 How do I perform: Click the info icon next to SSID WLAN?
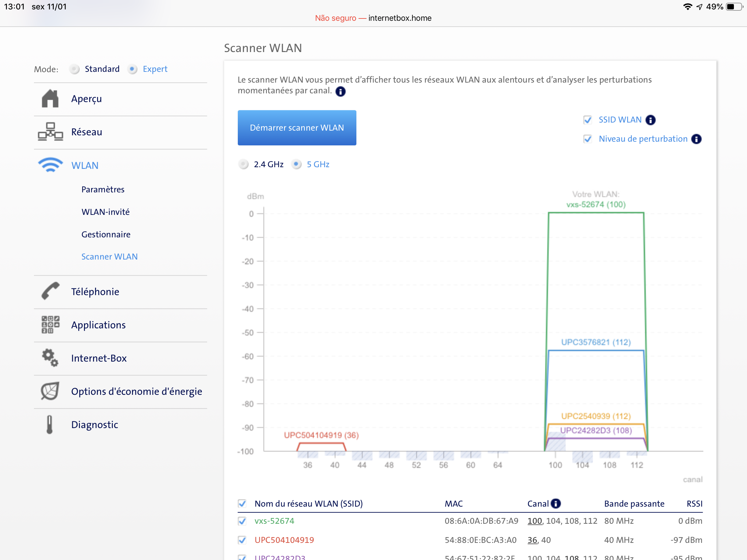tap(650, 120)
